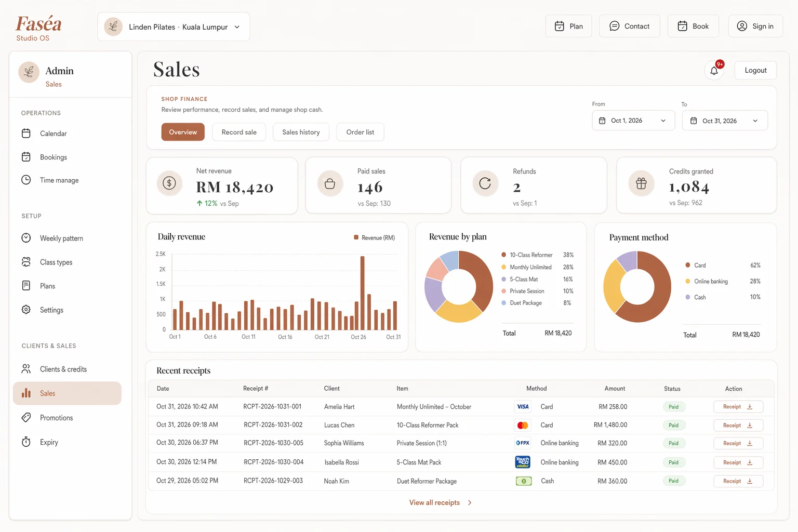The width and height of the screenshot is (798, 532).
Task: Switch to the Sales history tab
Action: click(x=301, y=132)
